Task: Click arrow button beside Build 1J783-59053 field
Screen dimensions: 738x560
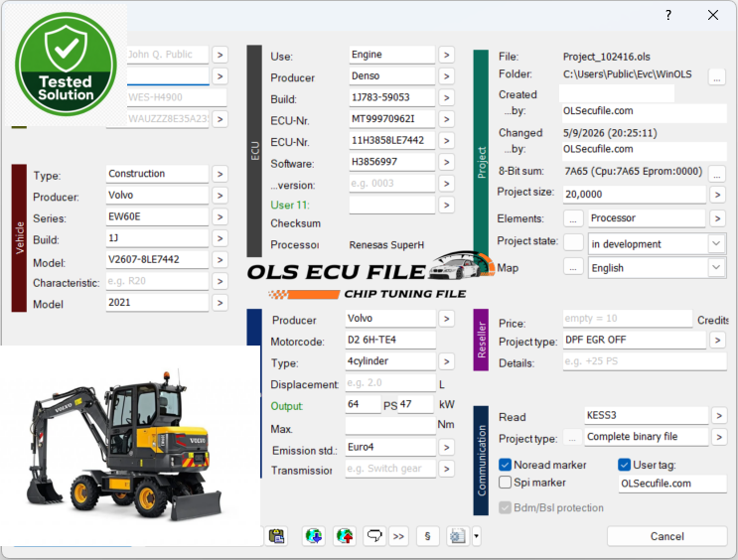Action: click(x=446, y=98)
